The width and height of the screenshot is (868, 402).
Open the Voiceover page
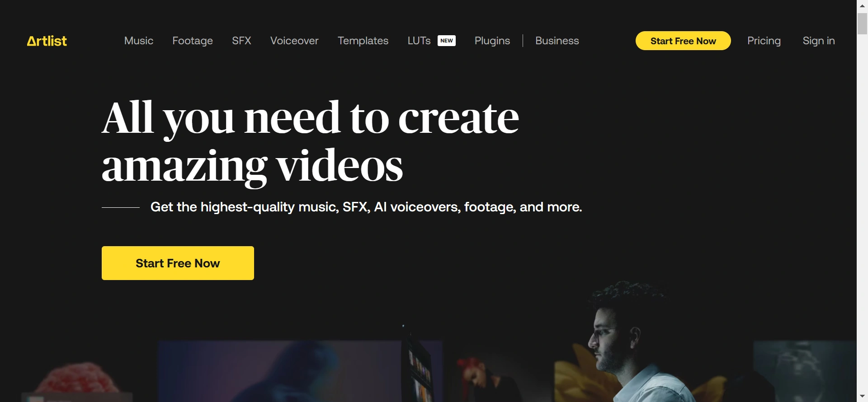(294, 41)
